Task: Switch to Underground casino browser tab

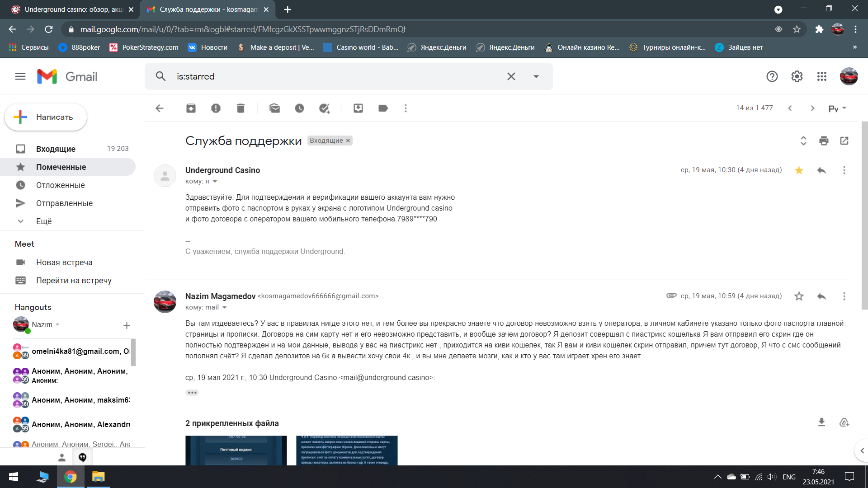Action: [x=72, y=9]
